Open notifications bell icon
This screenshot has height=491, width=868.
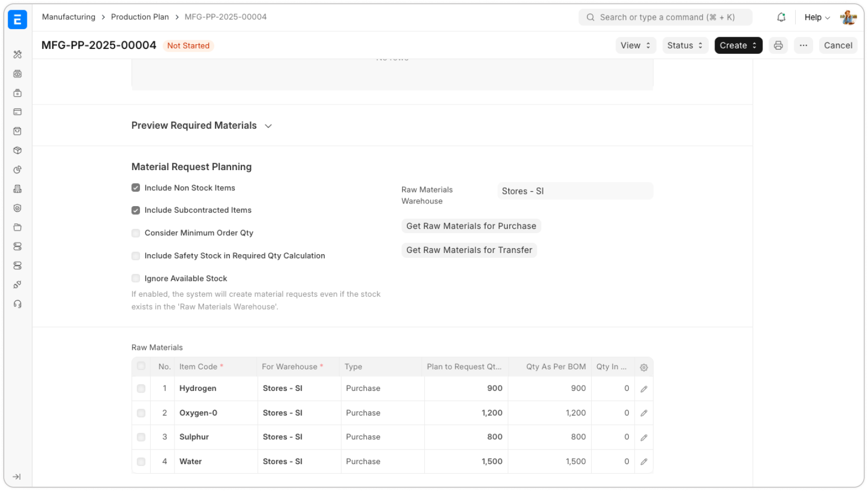coord(781,17)
